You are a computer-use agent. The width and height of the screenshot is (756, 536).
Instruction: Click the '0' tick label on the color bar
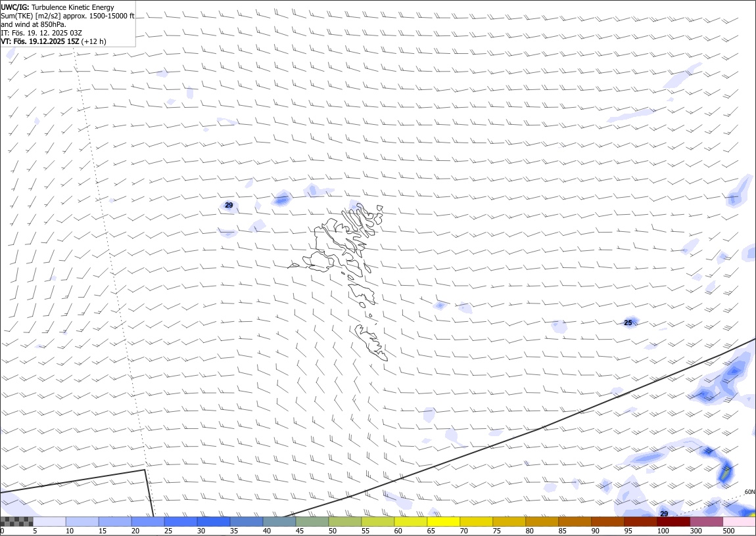click(3, 531)
